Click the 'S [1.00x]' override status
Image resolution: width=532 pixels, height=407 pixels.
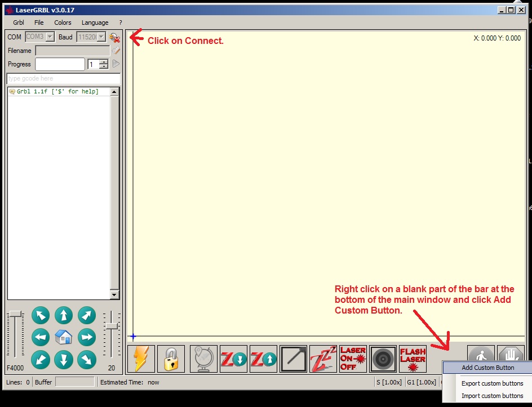click(389, 382)
